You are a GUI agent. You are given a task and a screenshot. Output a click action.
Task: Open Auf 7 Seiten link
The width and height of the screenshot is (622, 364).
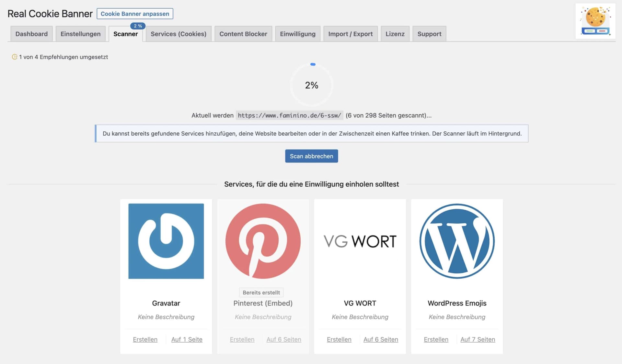tap(478, 339)
